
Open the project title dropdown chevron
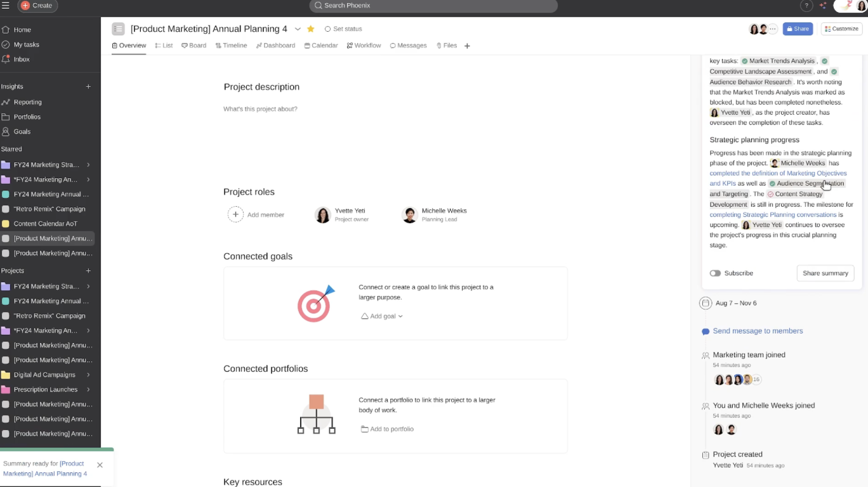pos(298,29)
